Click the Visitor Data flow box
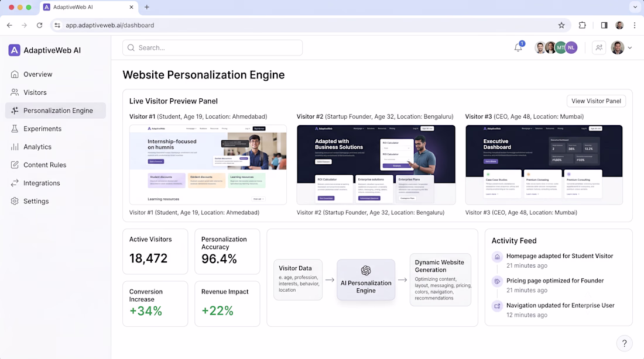The width and height of the screenshot is (644, 359). coord(298,279)
